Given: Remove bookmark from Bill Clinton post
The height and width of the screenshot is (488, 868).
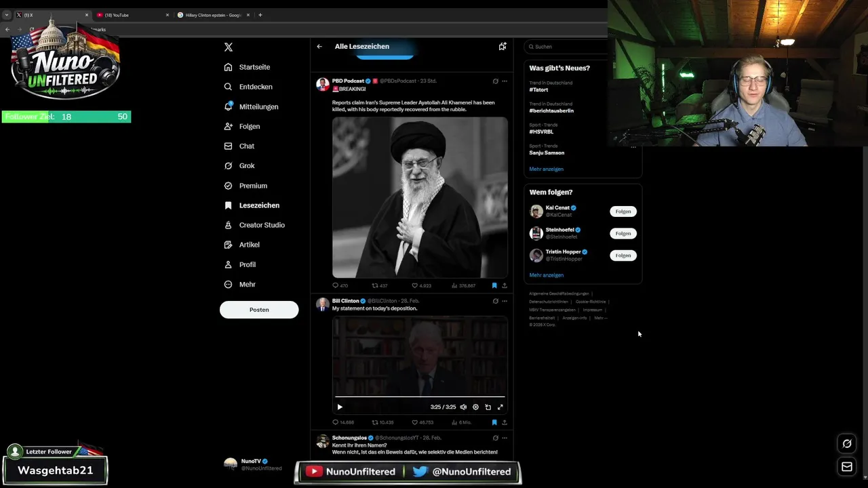Looking at the screenshot, I should click(x=494, y=422).
